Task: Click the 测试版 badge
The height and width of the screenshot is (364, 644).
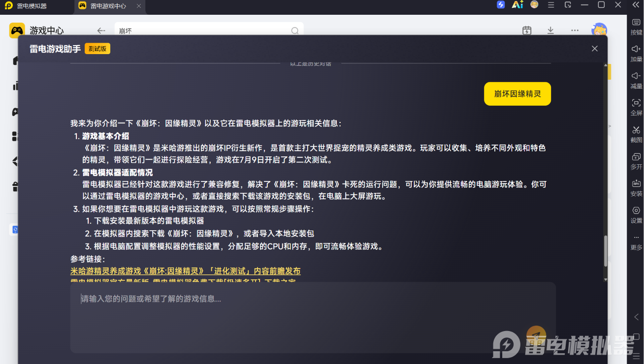Action: click(x=97, y=49)
